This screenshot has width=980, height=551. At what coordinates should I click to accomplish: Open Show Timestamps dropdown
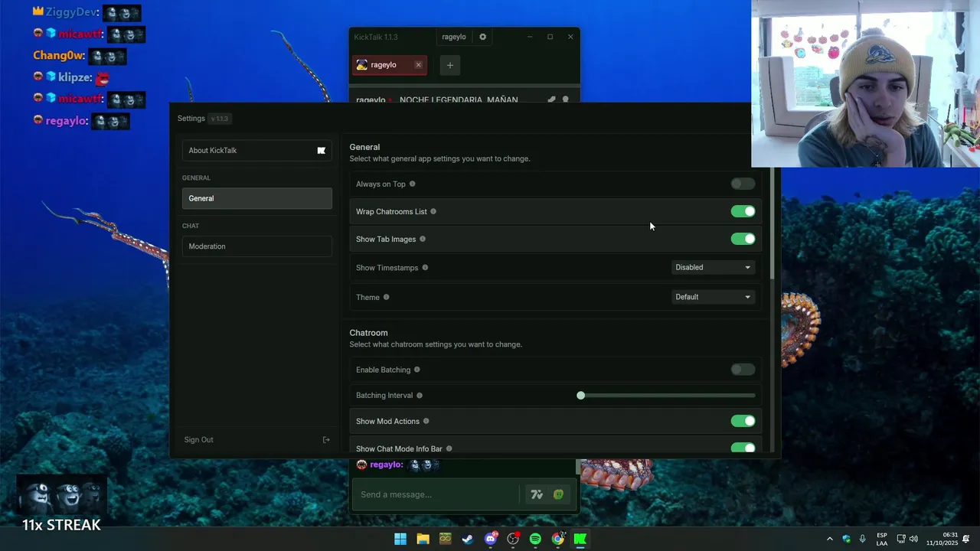[x=713, y=267]
